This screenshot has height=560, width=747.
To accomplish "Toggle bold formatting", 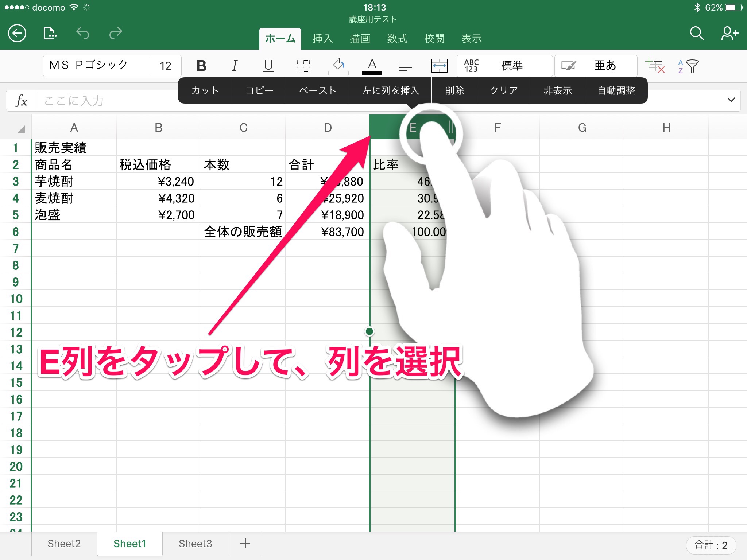I will point(201,66).
